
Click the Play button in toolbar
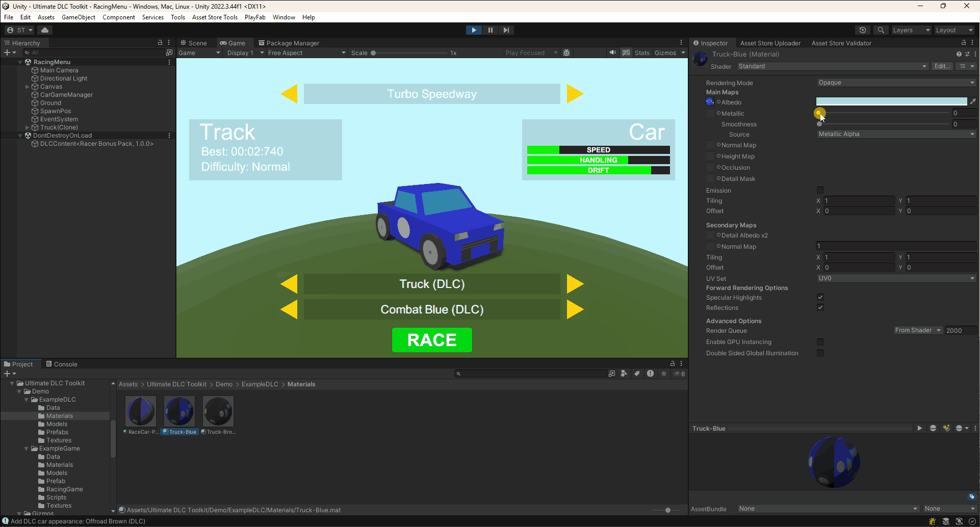(x=474, y=30)
